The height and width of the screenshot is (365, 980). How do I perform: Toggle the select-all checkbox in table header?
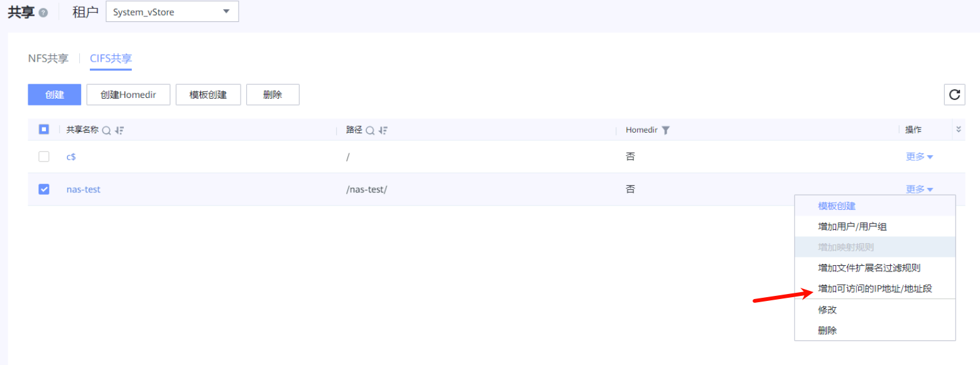44,129
